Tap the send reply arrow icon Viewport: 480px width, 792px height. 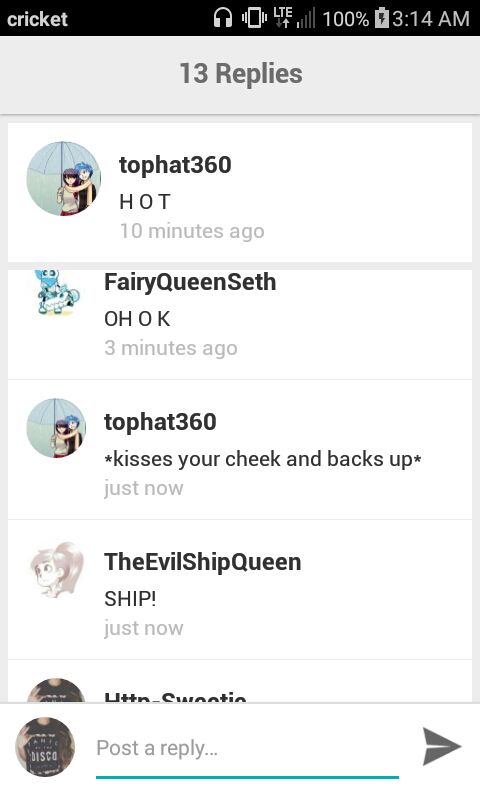tap(442, 747)
